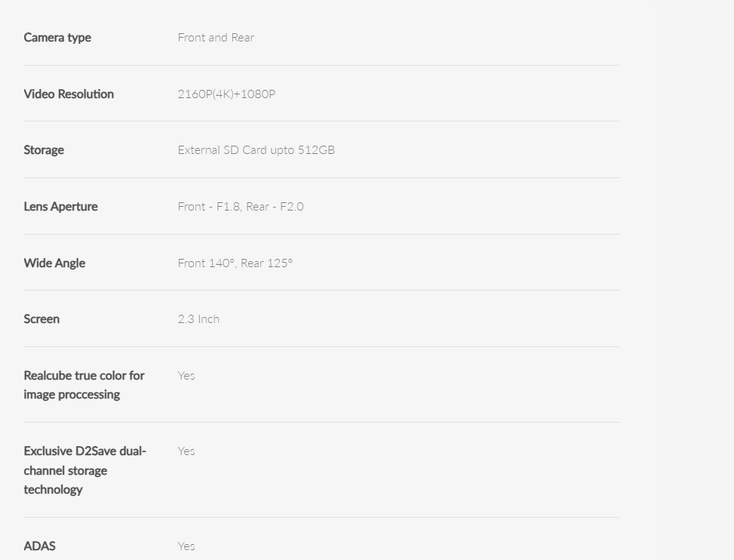
Task: Select Front - F1.8, Rear - F2.0 value
Action: click(x=241, y=207)
